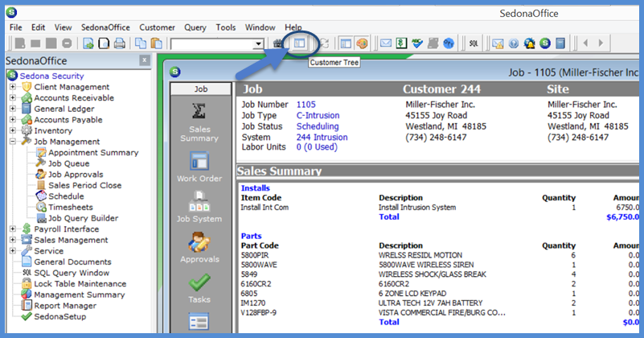Expand the Accounts Receivable tree node

13,98
